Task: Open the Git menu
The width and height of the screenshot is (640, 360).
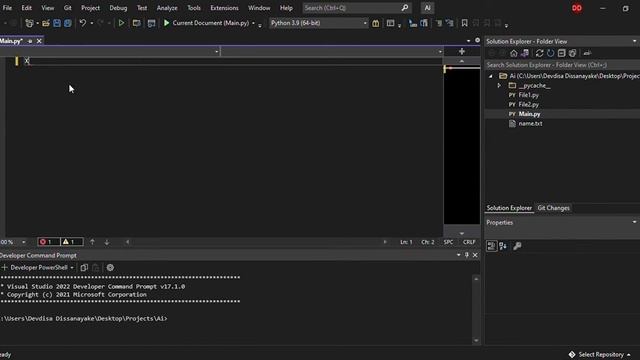Action: click(67, 8)
